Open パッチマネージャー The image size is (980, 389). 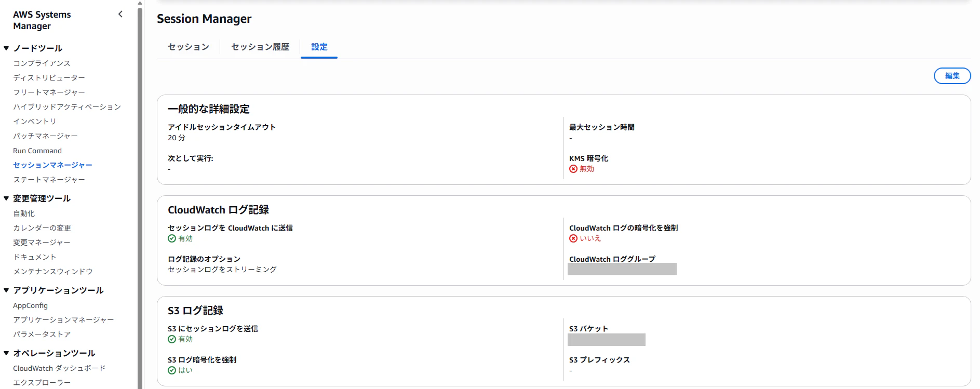(x=45, y=136)
